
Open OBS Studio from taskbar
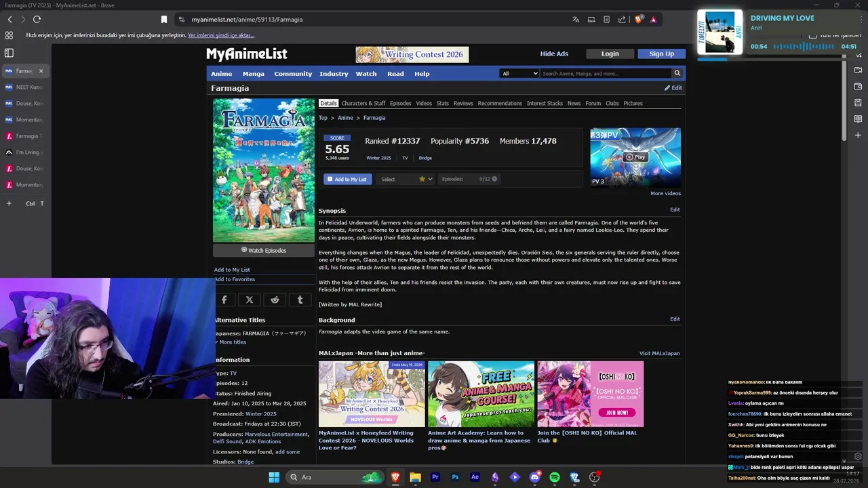(x=595, y=477)
